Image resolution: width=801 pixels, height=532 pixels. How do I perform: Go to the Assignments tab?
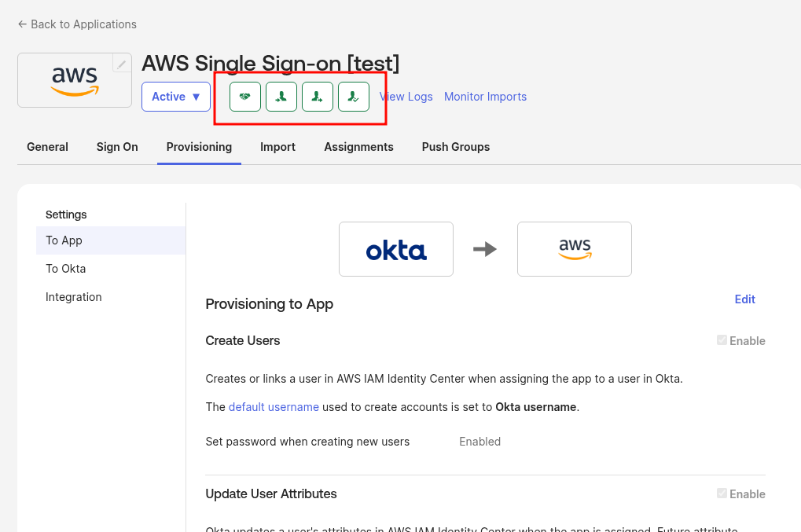click(x=358, y=147)
